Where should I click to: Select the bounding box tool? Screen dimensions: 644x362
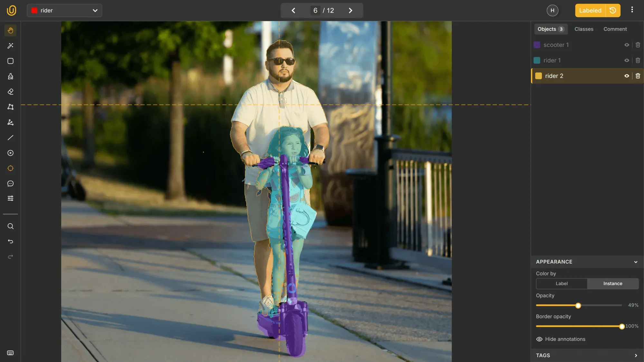[10, 61]
